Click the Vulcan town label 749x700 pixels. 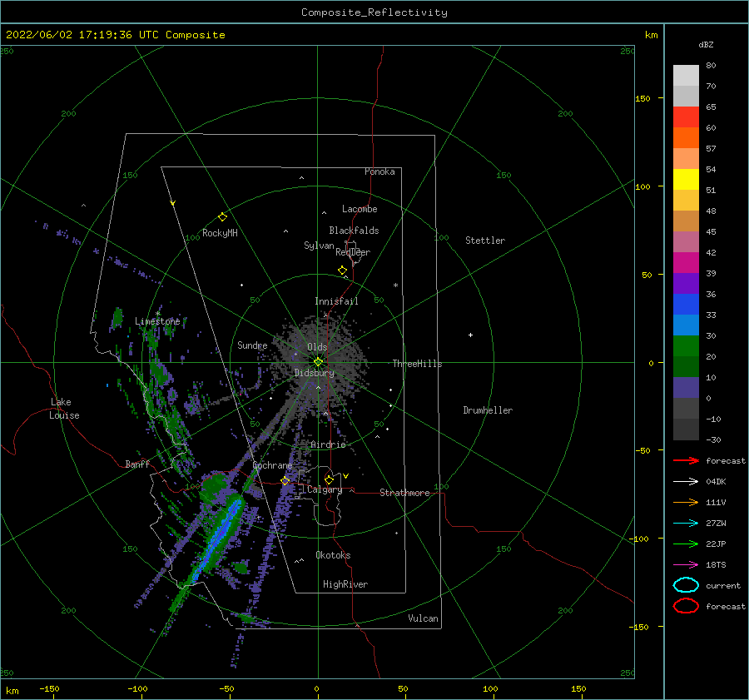click(x=424, y=618)
